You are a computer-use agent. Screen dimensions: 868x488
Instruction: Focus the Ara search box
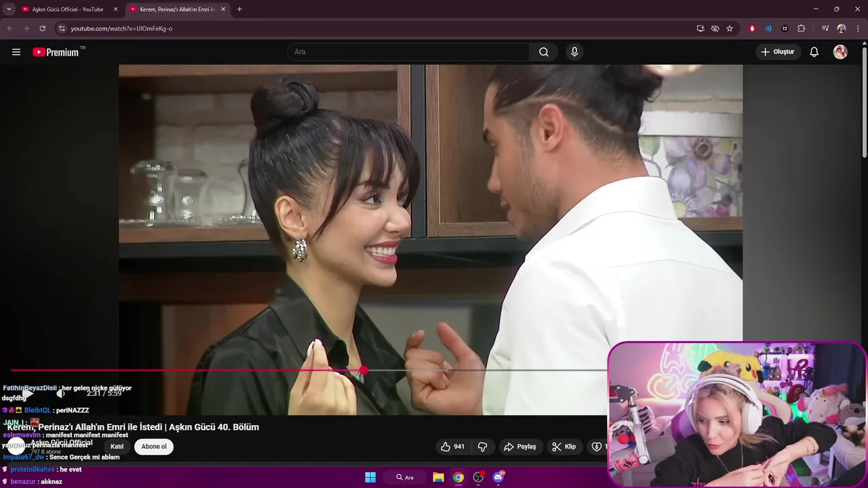409,52
